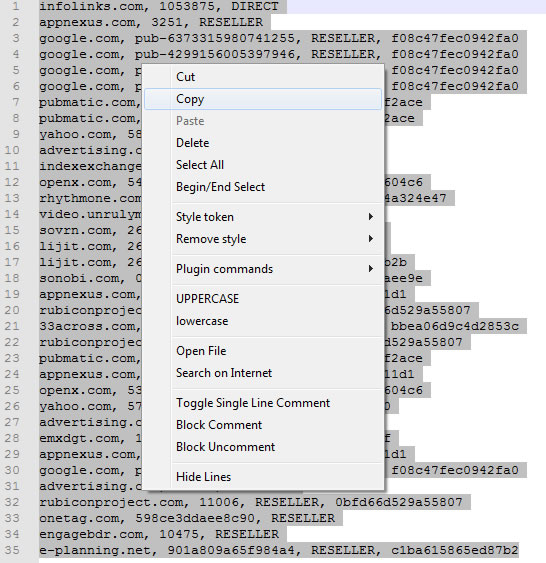
Task: Click 6d529a55807 at end of line 20
Action: coord(427,310)
